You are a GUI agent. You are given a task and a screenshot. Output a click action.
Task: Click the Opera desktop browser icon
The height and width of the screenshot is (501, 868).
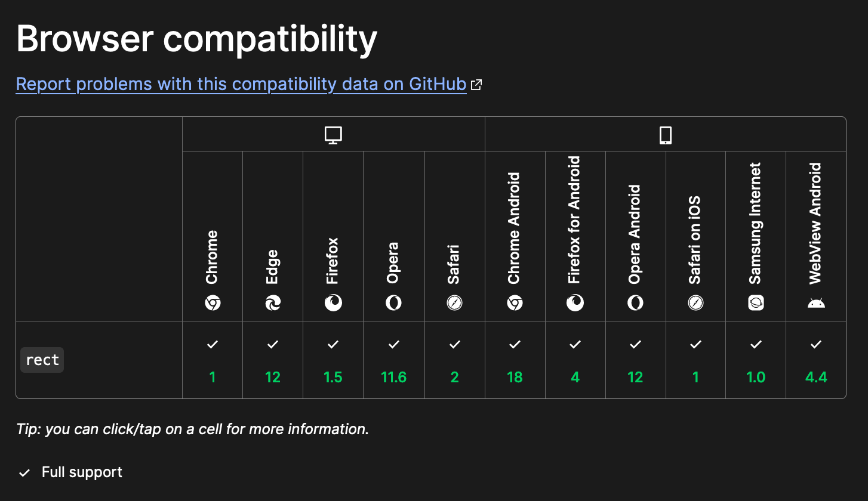pos(393,303)
